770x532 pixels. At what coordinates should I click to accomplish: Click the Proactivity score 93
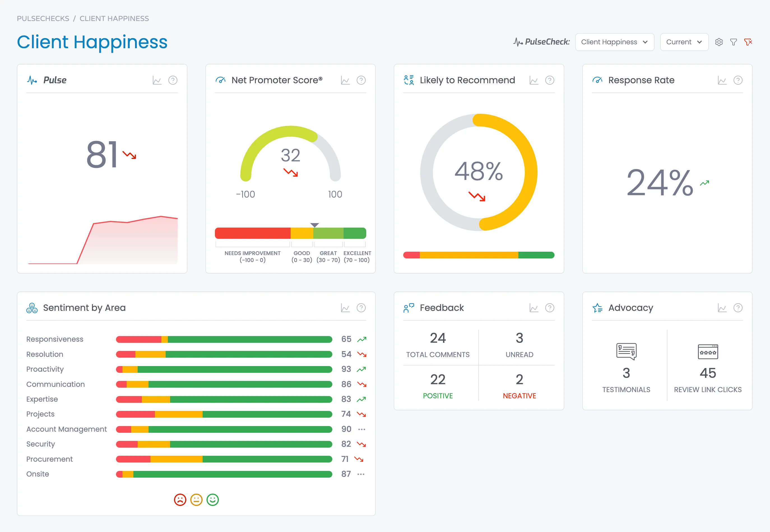tap(346, 369)
